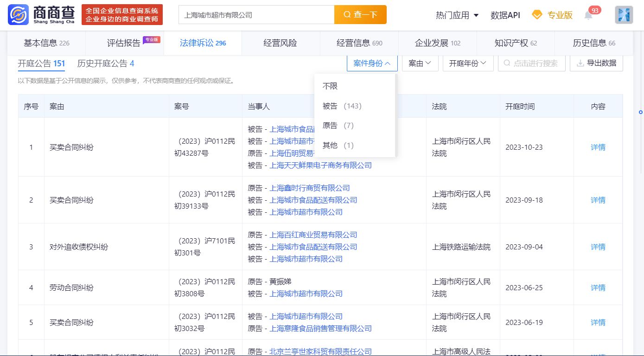Switch to the 经营风险 tab
The height and width of the screenshot is (356, 644).
pyautogui.click(x=280, y=43)
